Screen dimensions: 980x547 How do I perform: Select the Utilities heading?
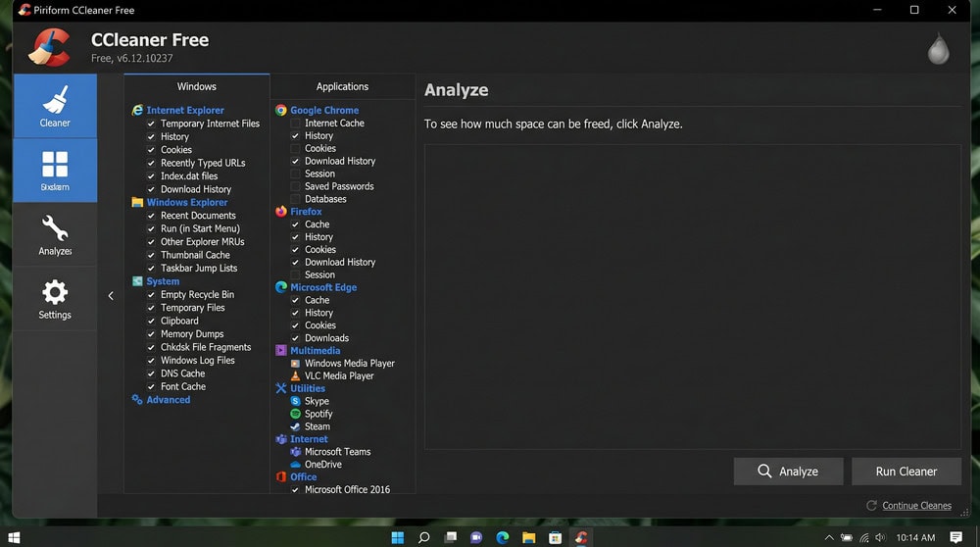tap(308, 388)
